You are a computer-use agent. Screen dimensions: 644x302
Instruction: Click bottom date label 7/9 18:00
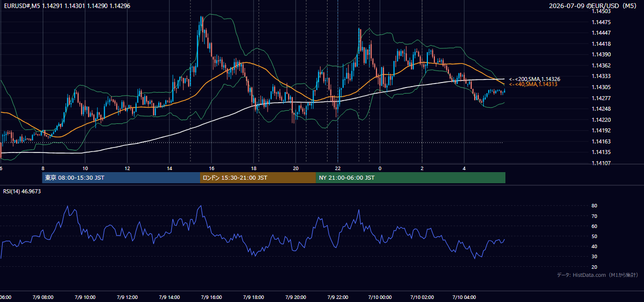coord(254,297)
